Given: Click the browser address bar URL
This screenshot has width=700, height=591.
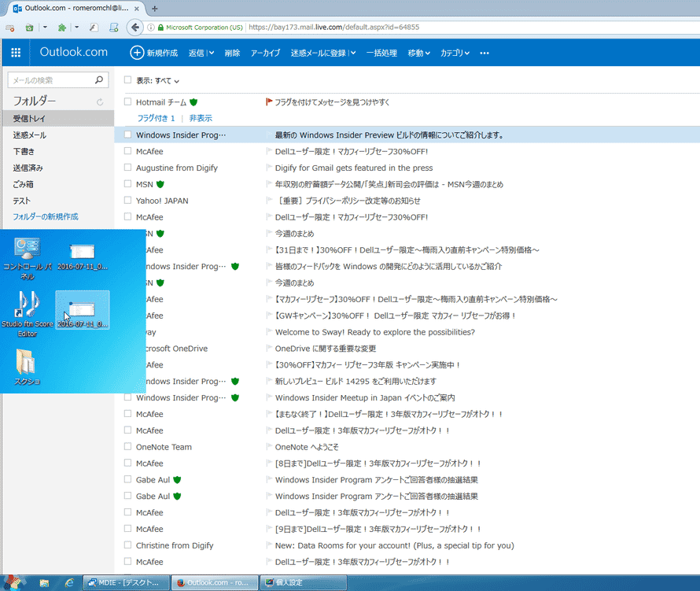Looking at the screenshot, I should click(x=334, y=28).
